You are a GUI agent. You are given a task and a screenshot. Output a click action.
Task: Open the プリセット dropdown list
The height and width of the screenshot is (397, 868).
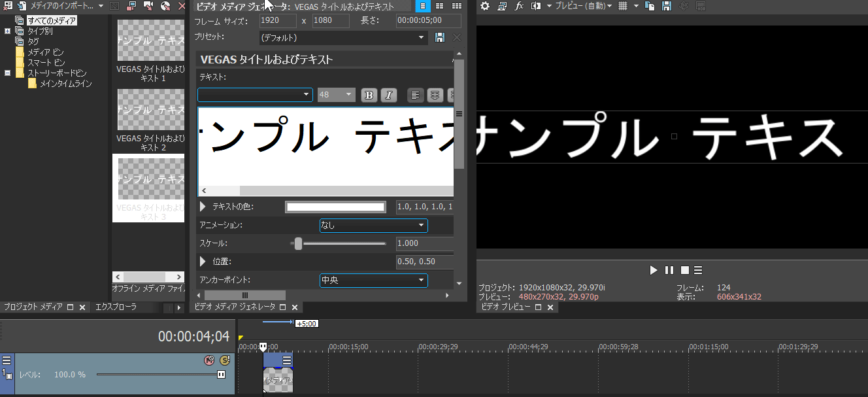click(x=343, y=38)
